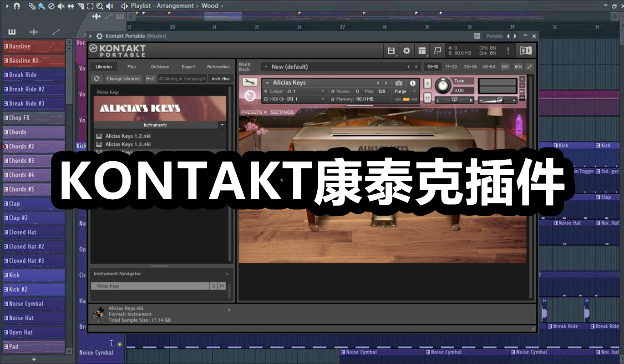Open the MIDI Ch channel dropdown

click(323, 99)
